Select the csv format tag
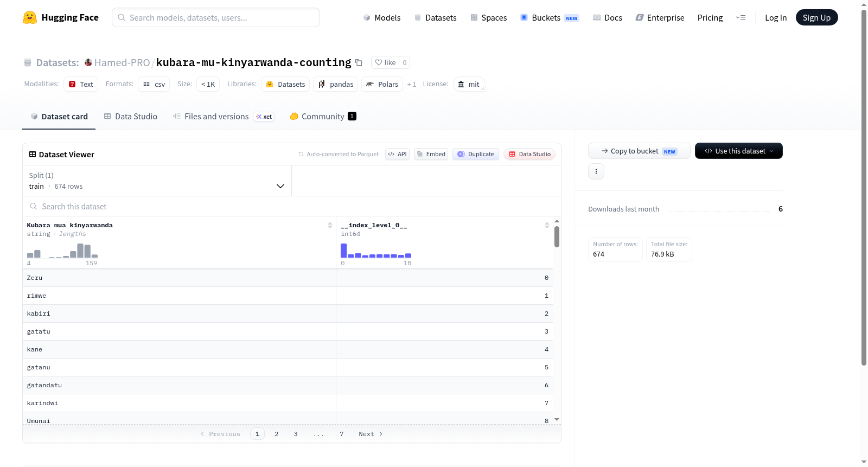The image size is (868, 467). 154,84
